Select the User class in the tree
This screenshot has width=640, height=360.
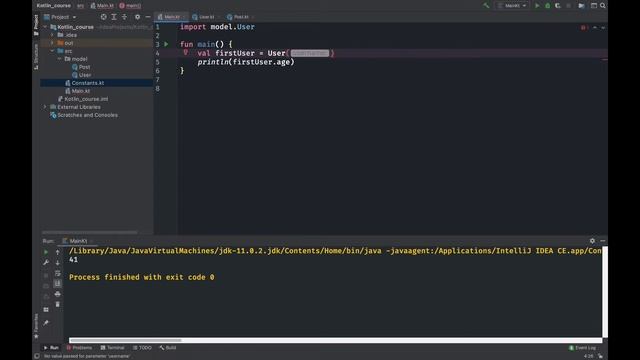tap(81, 75)
